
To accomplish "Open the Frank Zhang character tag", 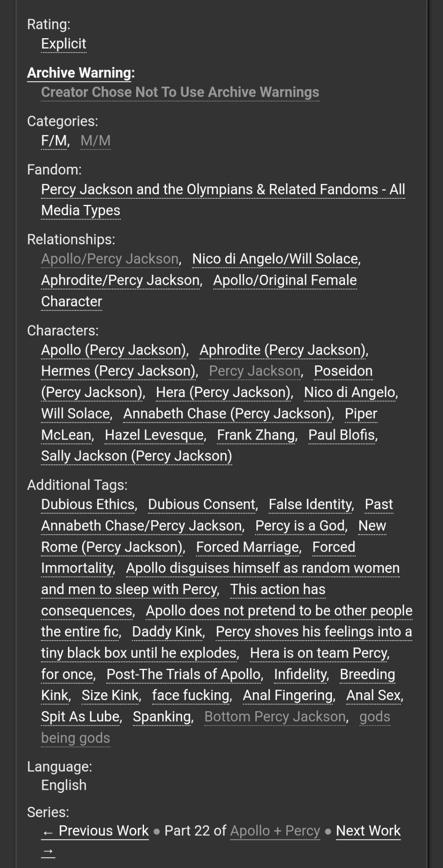I will (x=256, y=435).
